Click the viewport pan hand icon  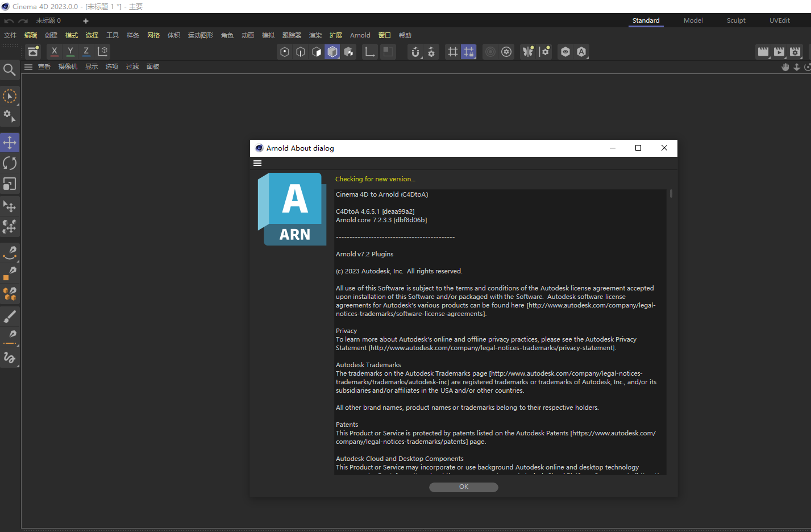(785, 67)
